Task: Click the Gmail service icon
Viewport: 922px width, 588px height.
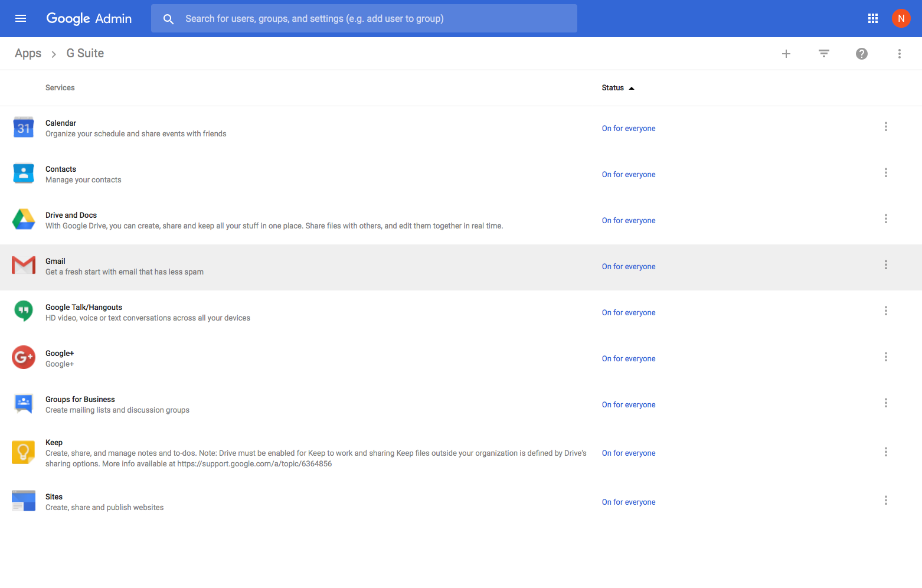Action: coord(23,265)
